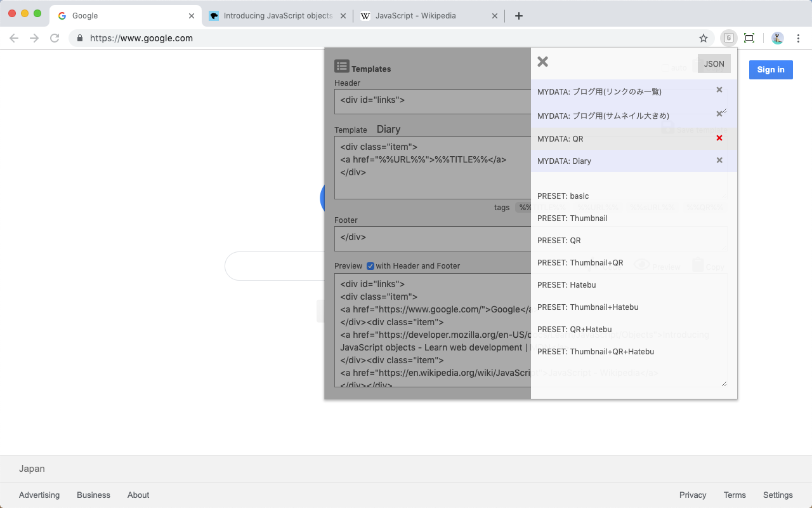The width and height of the screenshot is (812, 508).
Task: Open the Terms footer link
Action: (735, 495)
